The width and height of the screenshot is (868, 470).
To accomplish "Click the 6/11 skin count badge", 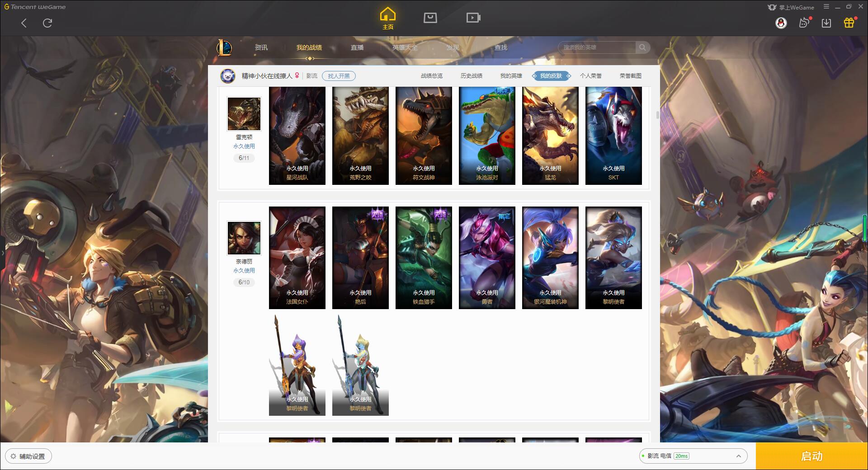I will (244, 158).
